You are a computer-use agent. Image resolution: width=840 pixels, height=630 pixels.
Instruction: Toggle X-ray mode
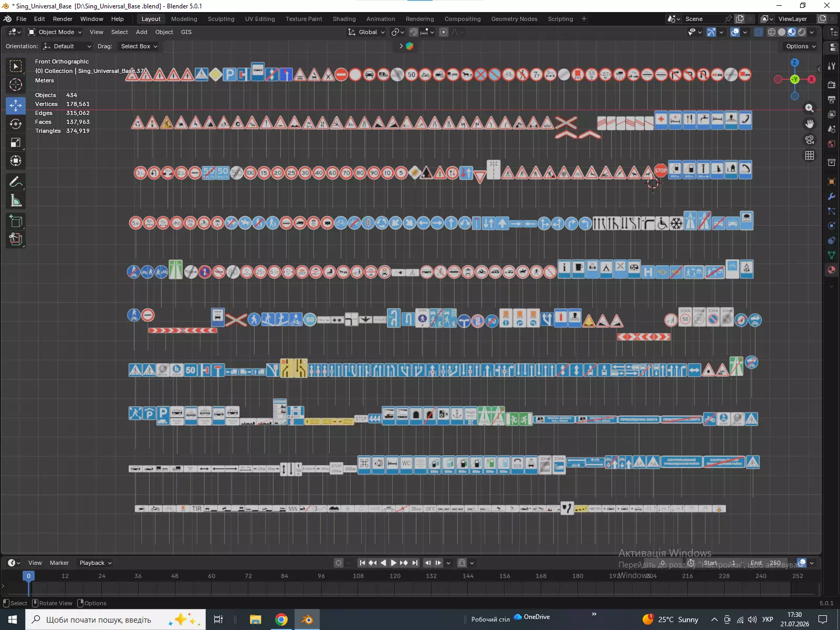759,32
